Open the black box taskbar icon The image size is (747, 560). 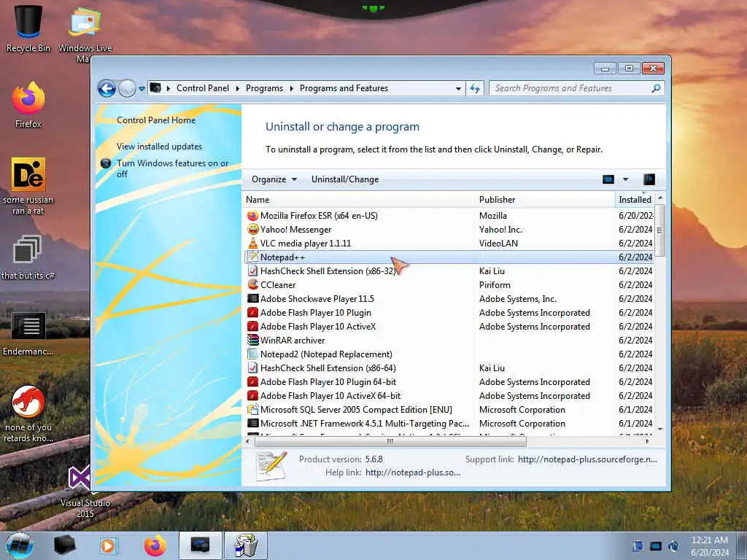(64, 545)
